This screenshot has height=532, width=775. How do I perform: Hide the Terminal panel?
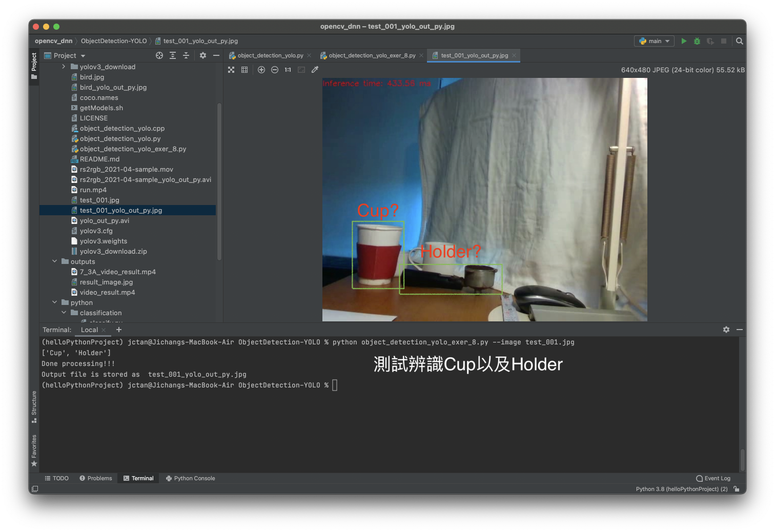(740, 330)
